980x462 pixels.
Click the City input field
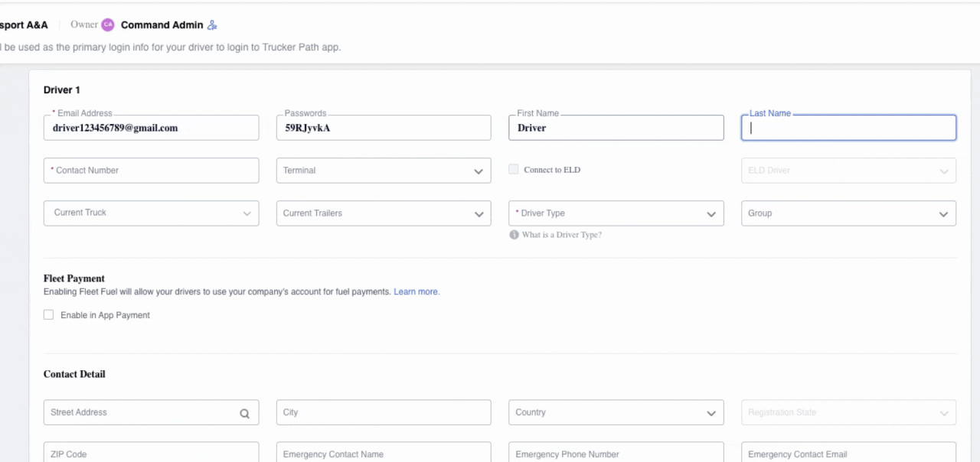[x=383, y=412]
